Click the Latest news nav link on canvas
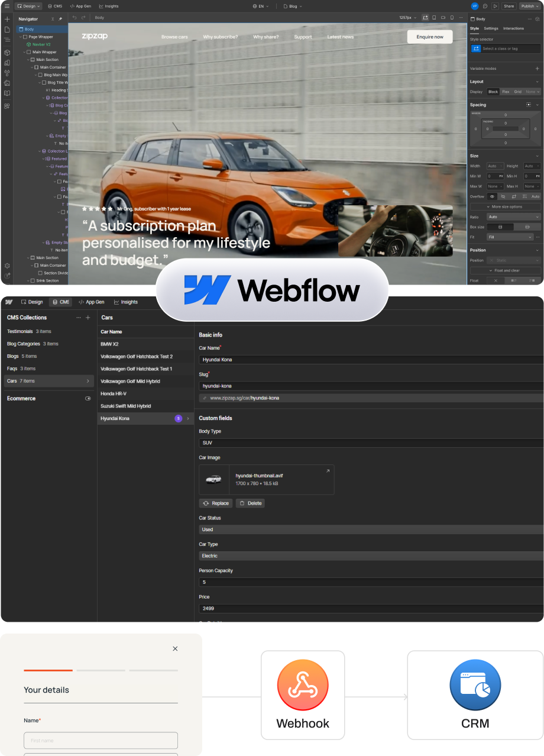 coord(341,37)
